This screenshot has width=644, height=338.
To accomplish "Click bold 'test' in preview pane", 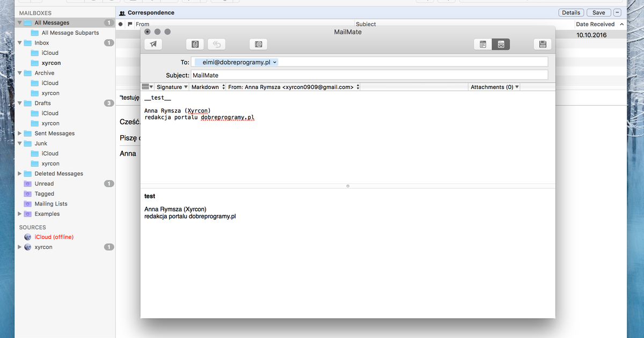I will tap(150, 196).
